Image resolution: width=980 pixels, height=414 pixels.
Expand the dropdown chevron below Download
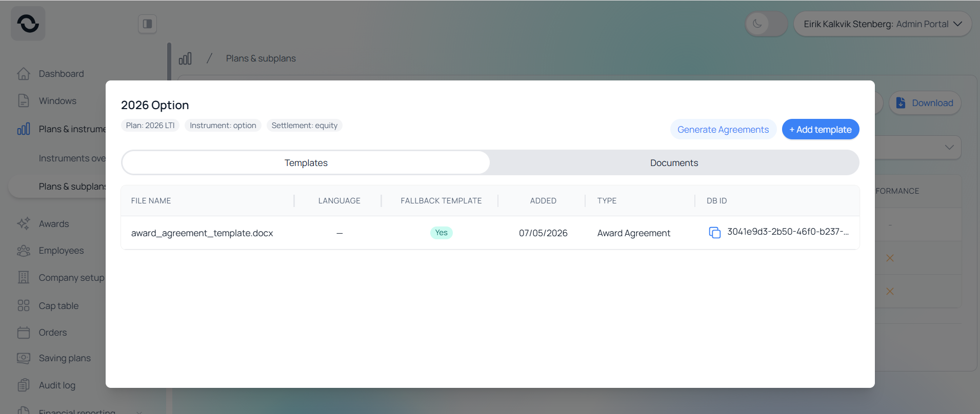(949, 147)
